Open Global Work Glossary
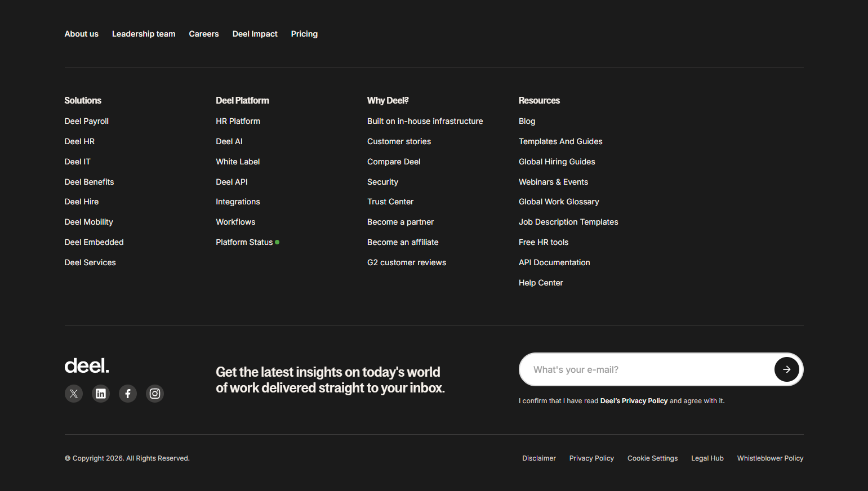This screenshot has height=491, width=868. [559, 202]
